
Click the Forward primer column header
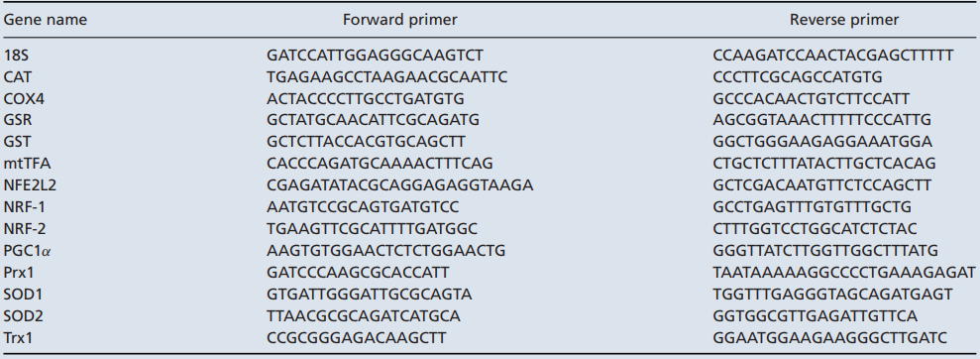(400, 20)
